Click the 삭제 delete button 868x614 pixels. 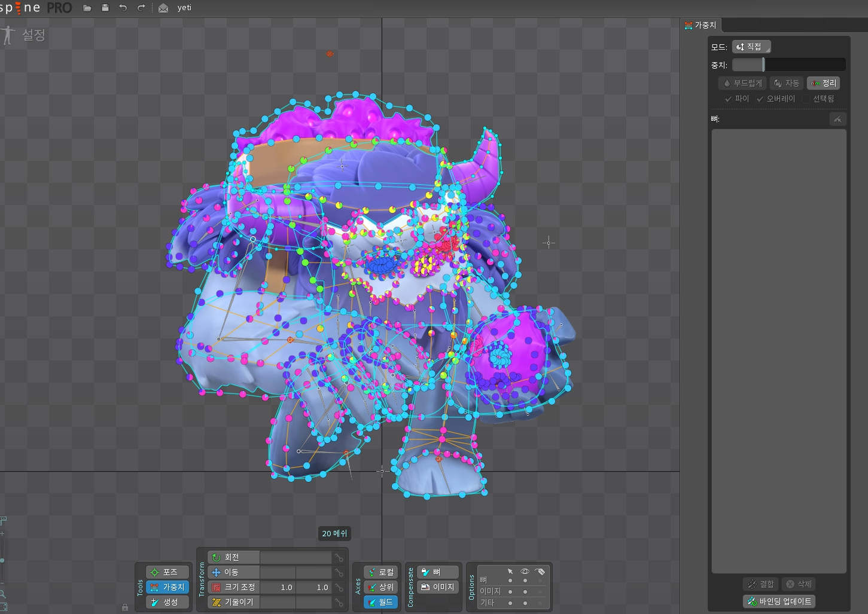click(x=799, y=584)
